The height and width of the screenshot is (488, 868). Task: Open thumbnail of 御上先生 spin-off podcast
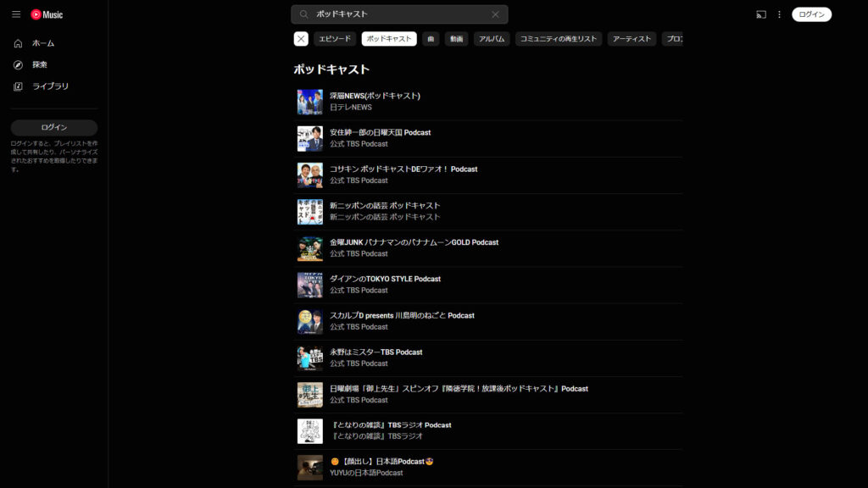[x=310, y=395]
